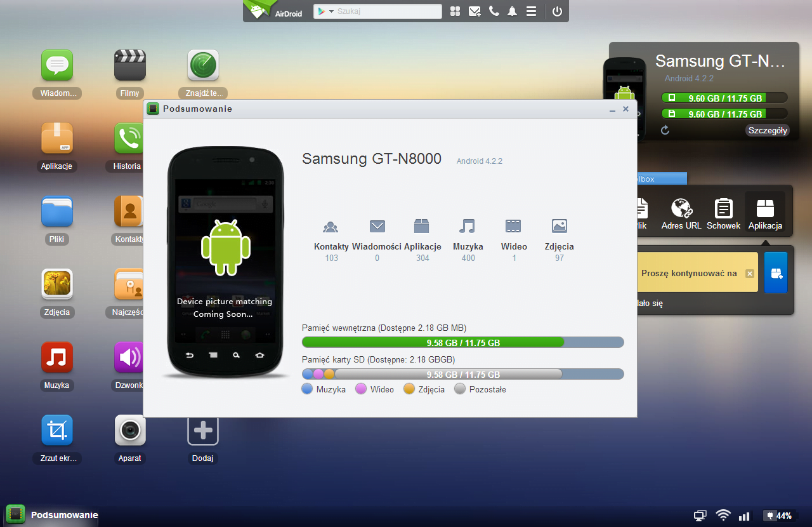
Task: Click the computer connection icon in tray
Action: 700,516
